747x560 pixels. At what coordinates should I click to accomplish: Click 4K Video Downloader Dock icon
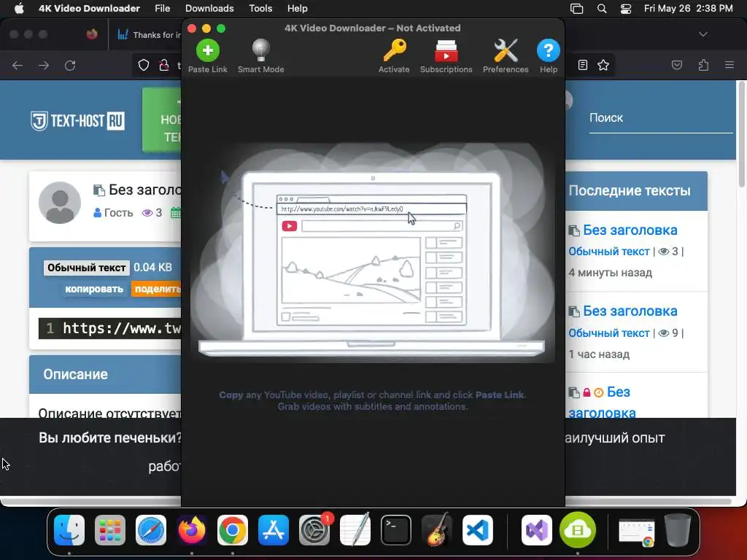pos(578,529)
